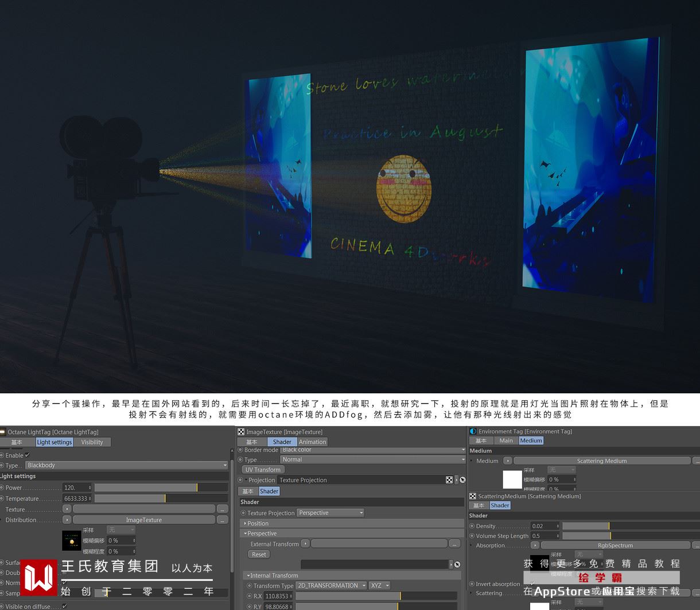Viewport: 700px width, 610px height.
Task: Click the Reset button
Action: pyautogui.click(x=259, y=554)
